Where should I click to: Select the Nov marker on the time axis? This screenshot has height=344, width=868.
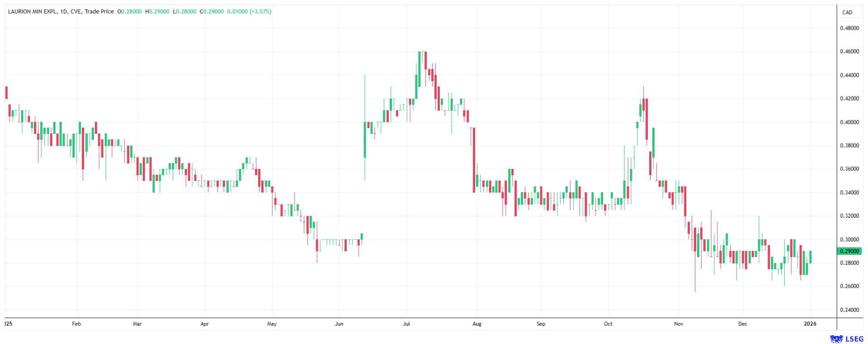coord(678,324)
